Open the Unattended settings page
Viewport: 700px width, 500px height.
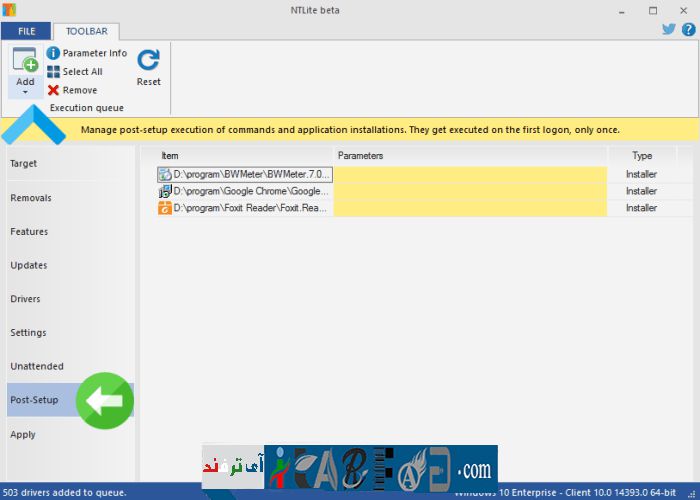pyautogui.click(x=37, y=366)
